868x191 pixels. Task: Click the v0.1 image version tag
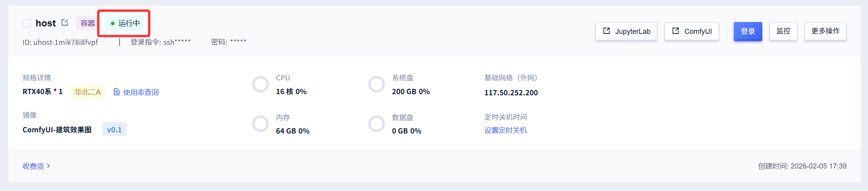pos(114,130)
